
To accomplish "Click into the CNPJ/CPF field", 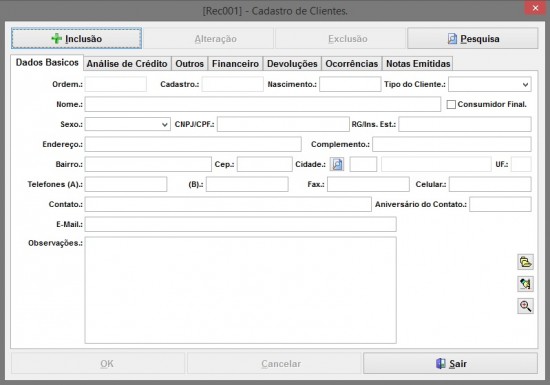I will (283, 124).
